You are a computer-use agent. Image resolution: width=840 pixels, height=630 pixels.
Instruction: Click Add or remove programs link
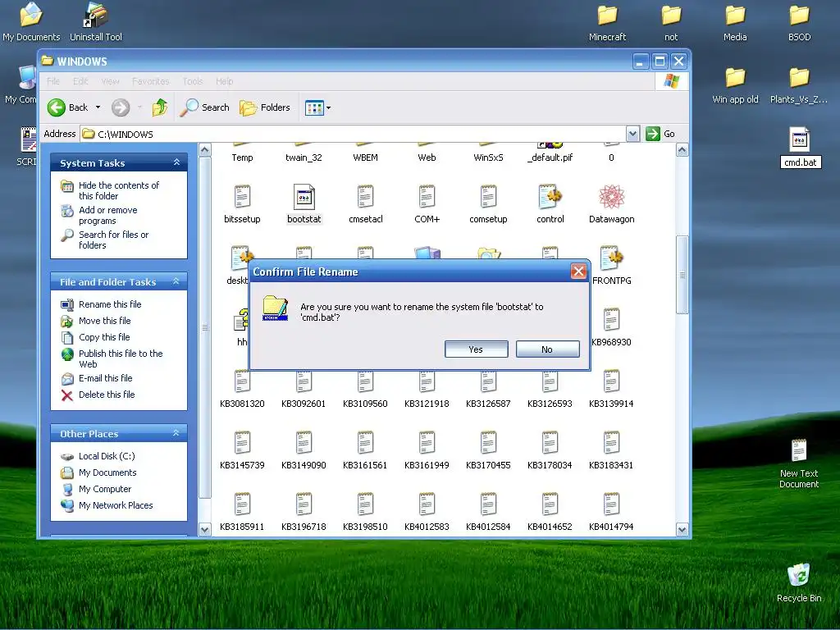pyautogui.click(x=107, y=216)
